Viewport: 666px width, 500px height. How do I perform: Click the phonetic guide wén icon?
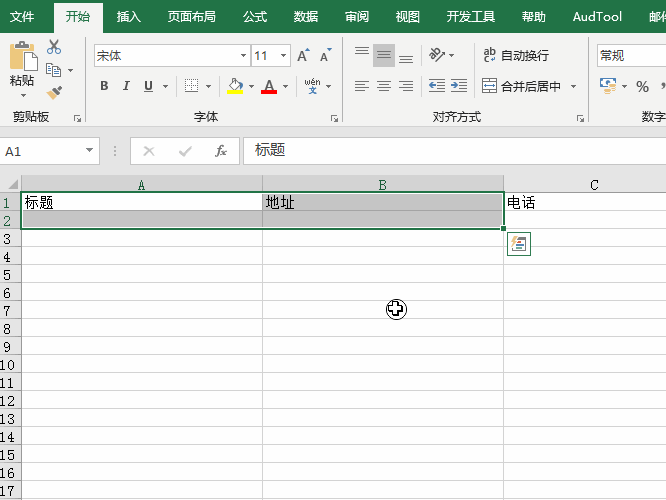point(312,86)
